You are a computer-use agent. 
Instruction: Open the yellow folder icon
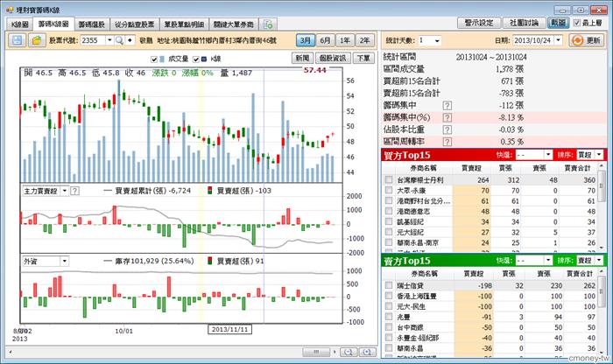coord(37,40)
